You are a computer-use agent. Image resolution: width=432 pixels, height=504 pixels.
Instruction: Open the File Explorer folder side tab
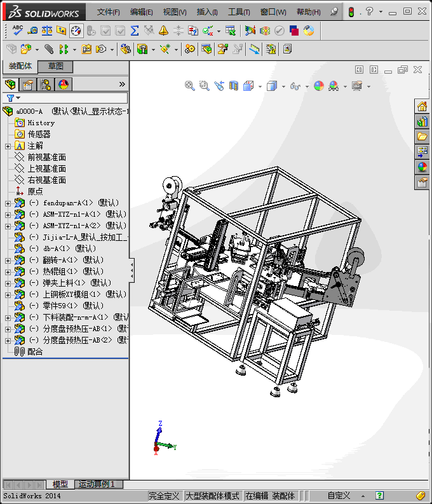[422, 137]
